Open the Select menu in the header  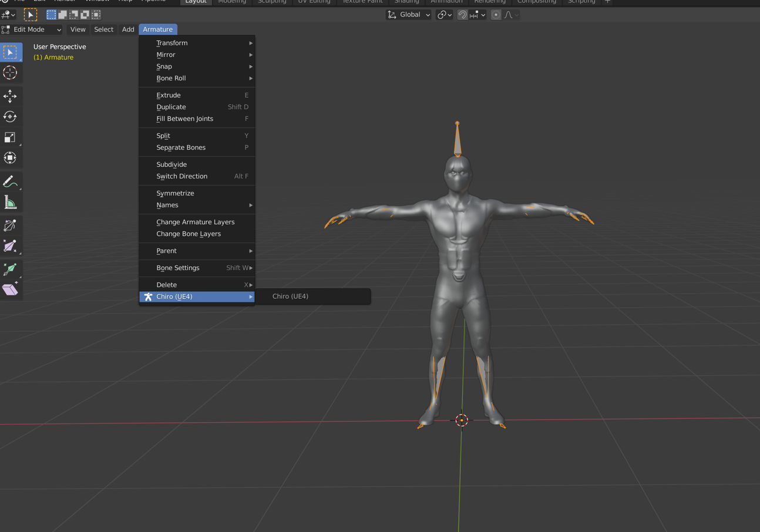point(104,29)
